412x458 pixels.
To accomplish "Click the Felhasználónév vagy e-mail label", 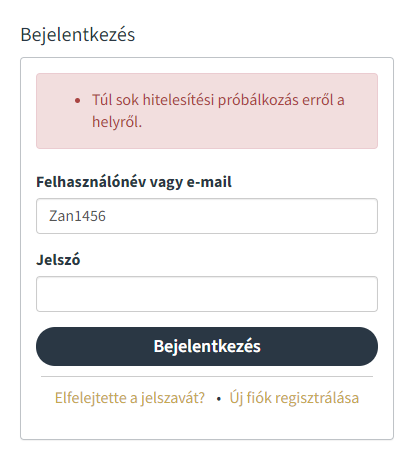I will click(134, 182).
